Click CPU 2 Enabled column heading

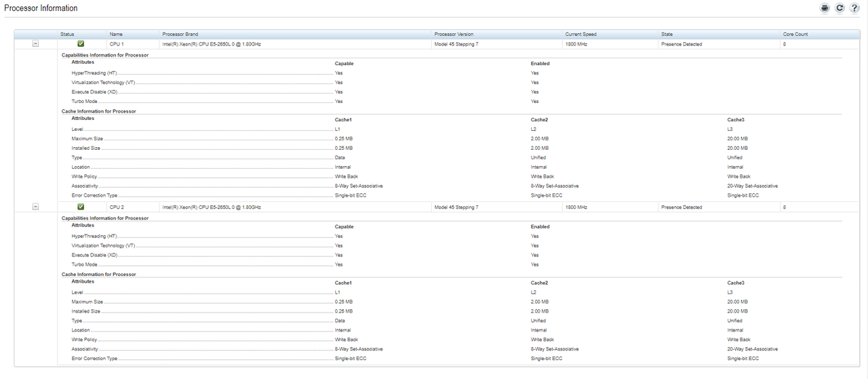click(x=540, y=226)
